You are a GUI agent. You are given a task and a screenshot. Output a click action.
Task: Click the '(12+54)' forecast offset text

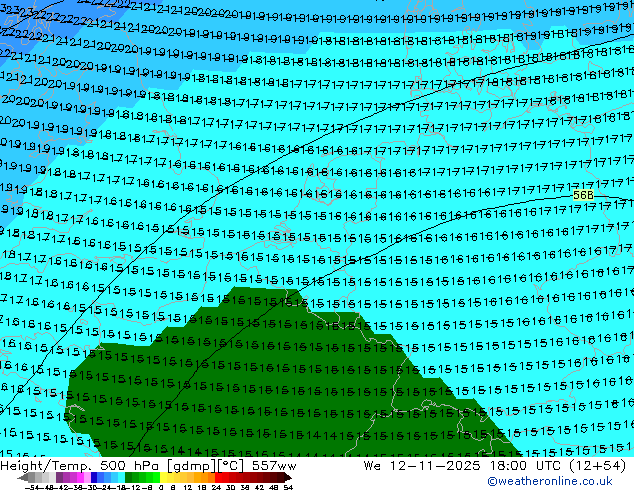click(x=597, y=466)
